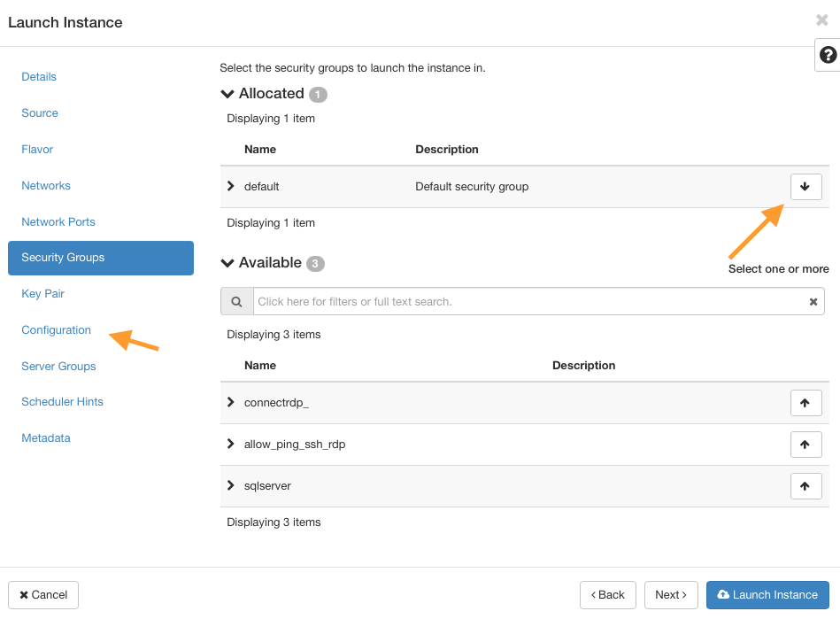Clear the filter search with X icon
The width and height of the screenshot is (840, 619).
point(813,302)
